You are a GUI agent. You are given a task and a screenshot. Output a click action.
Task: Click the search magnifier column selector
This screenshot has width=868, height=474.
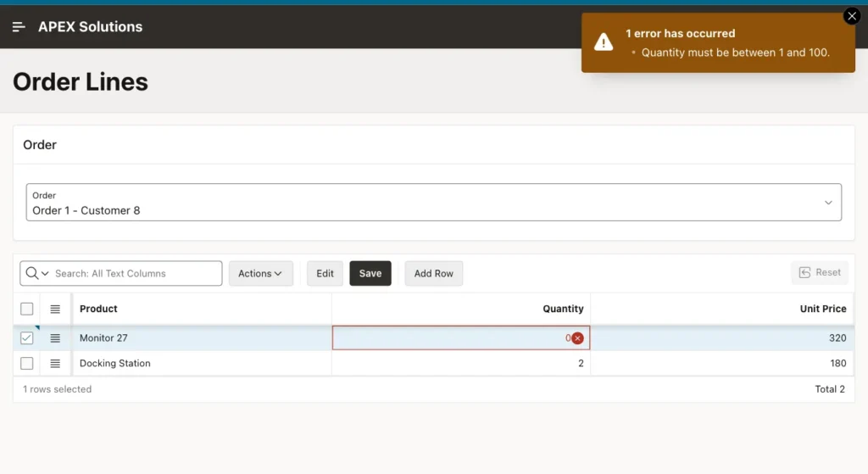pyautogui.click(x=37, y=273)
